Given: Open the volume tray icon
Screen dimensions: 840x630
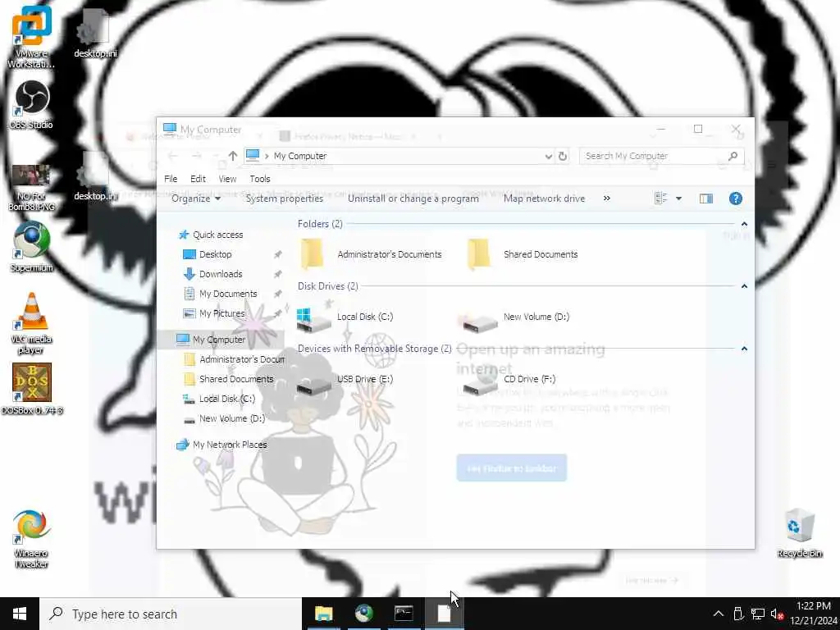Looking at the screenshot, I should 778,614.
